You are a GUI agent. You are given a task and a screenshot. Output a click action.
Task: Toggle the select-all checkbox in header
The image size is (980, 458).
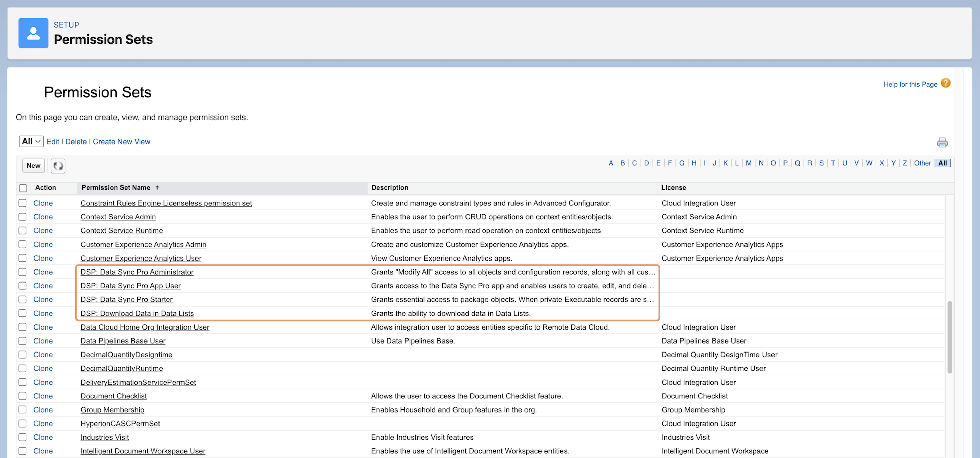[x=23, y=188]
